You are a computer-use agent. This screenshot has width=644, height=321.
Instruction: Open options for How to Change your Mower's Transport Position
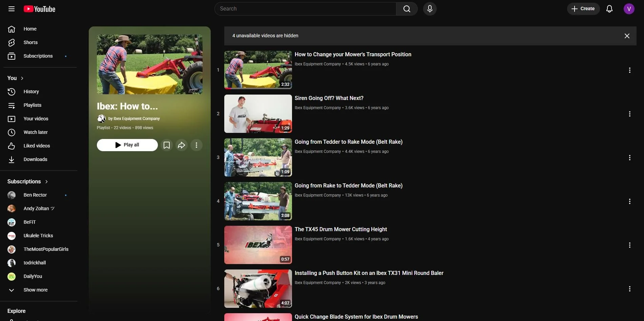tap(630, 70)
